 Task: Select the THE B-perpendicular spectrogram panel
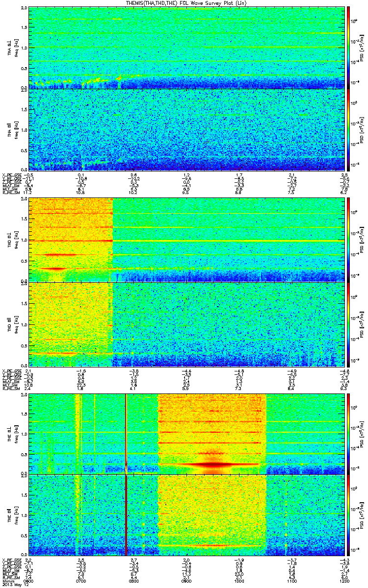186,433
